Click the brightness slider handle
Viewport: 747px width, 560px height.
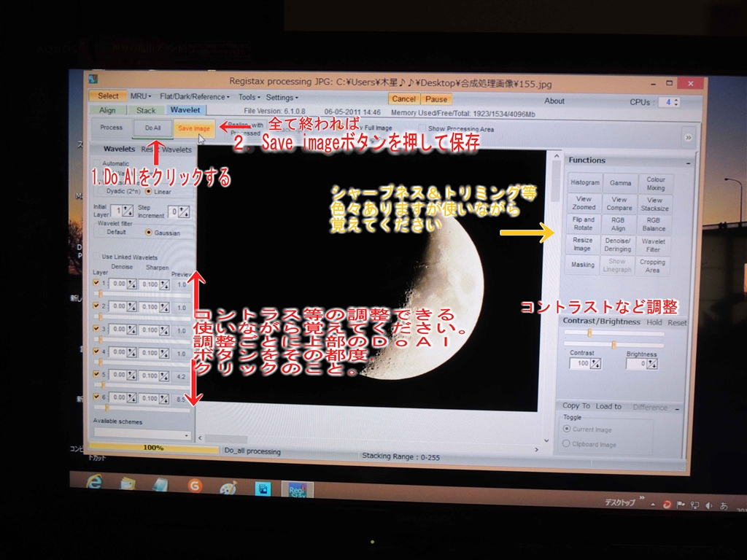pyautogui.click(x=614, y=344)
